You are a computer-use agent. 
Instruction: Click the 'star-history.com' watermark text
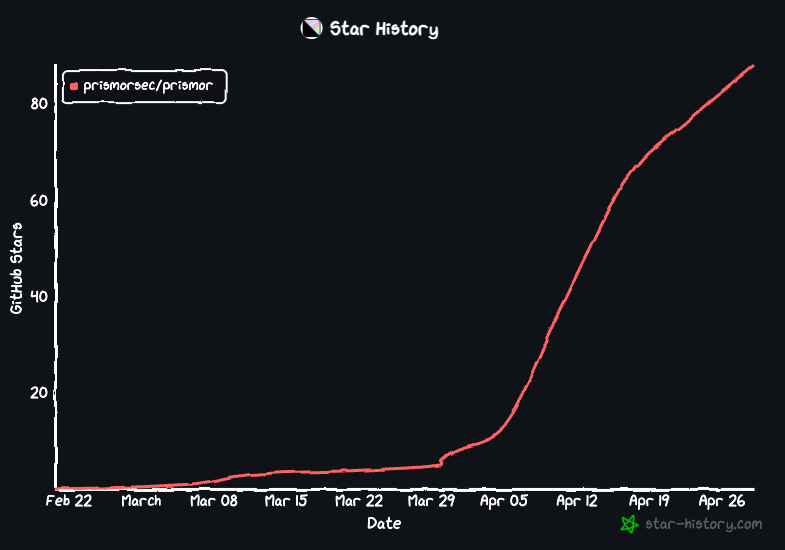(x=703, y=524)
